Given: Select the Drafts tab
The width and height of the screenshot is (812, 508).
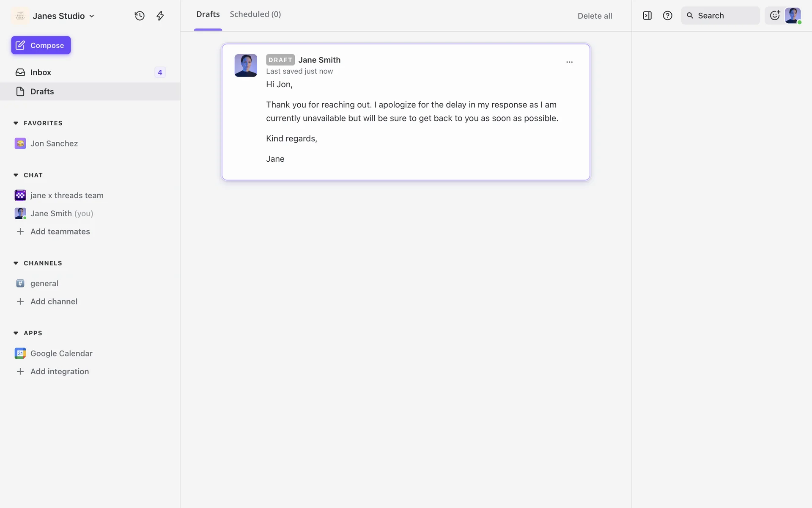Looking at the screenshot, I should tap(208, 14).
